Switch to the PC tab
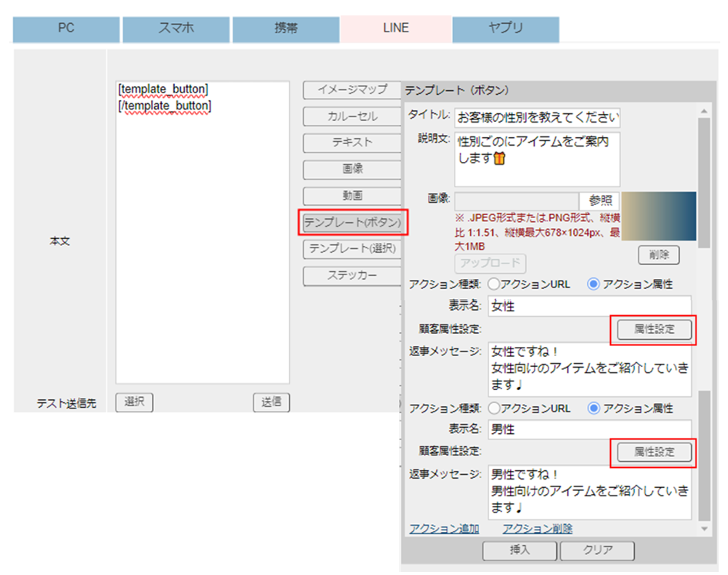The height and width of the screenshot is (575, 728). [x=65, y=29]
